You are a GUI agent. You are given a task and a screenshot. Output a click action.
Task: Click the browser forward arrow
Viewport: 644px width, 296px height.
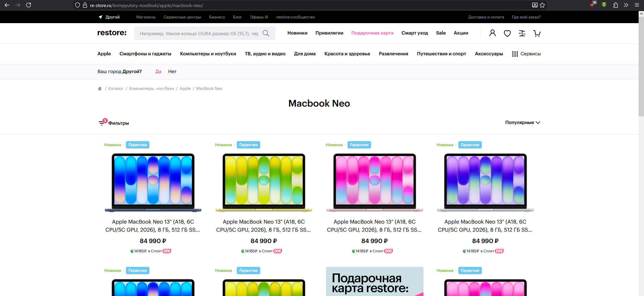18,5
